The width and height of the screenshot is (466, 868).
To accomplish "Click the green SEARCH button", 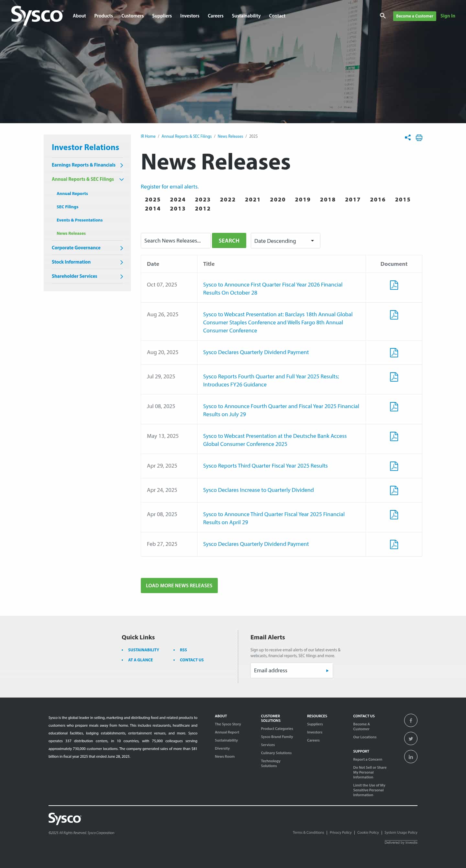I will (229, 241).
